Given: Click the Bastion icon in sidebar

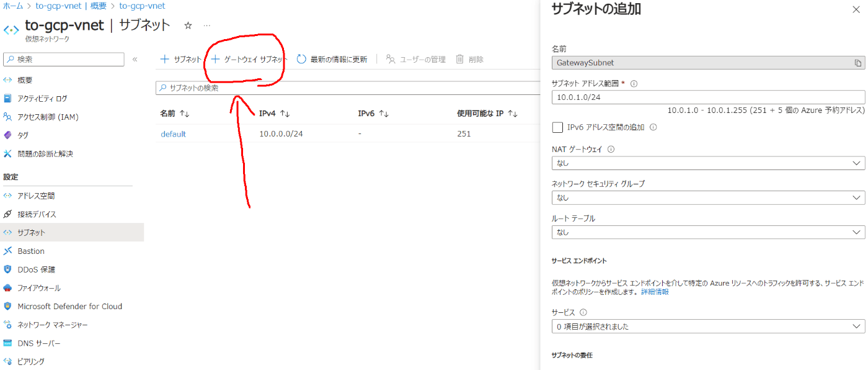Looking at the screenshot, I should [x=7, y=251].
